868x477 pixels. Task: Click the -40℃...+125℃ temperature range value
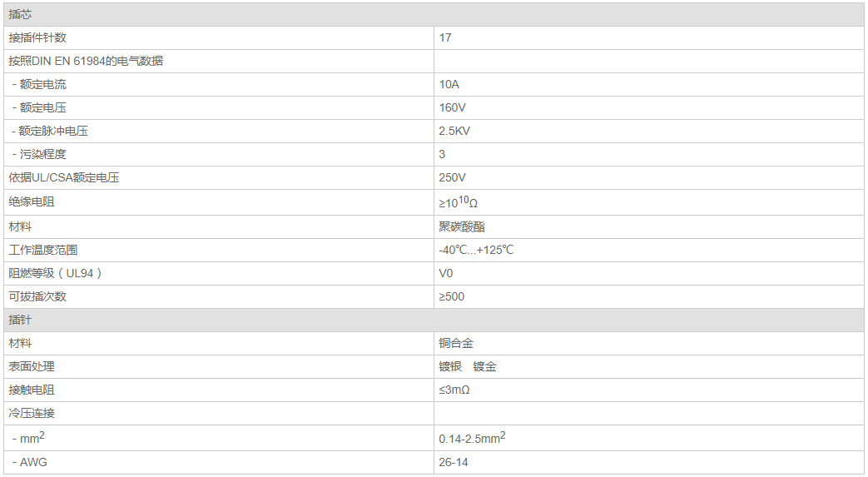click(476, 250)
